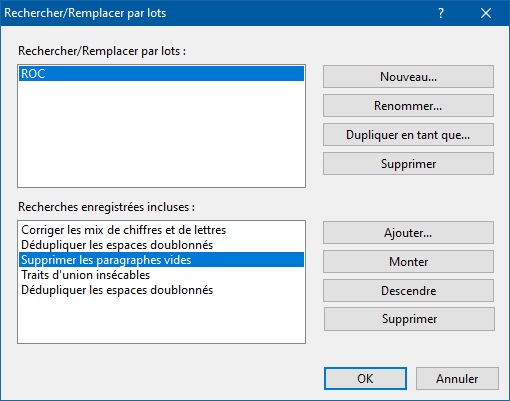
Task: Remove selected search with lower Supprimer button
Action: [409, 319]
